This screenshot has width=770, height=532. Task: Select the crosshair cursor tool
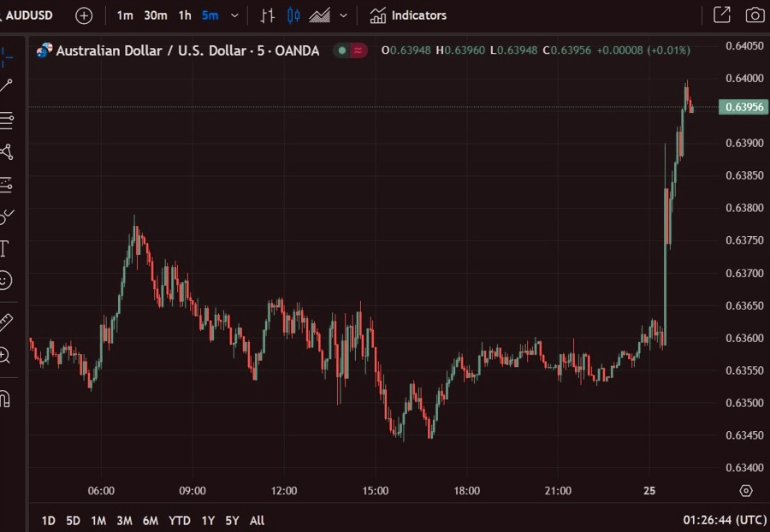pos(5,58)
